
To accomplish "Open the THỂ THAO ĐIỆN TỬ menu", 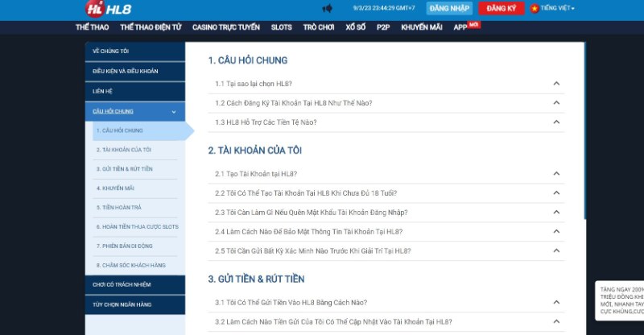I will (151, 27).
